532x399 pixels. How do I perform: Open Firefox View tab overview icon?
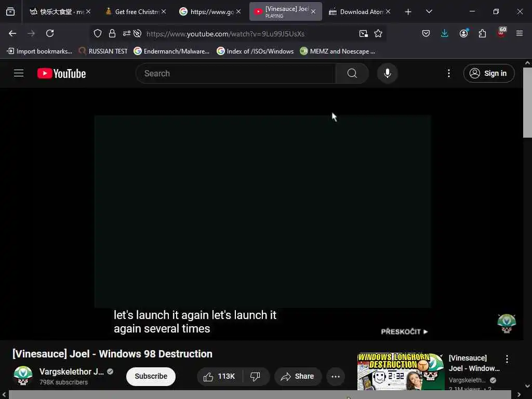10,12
